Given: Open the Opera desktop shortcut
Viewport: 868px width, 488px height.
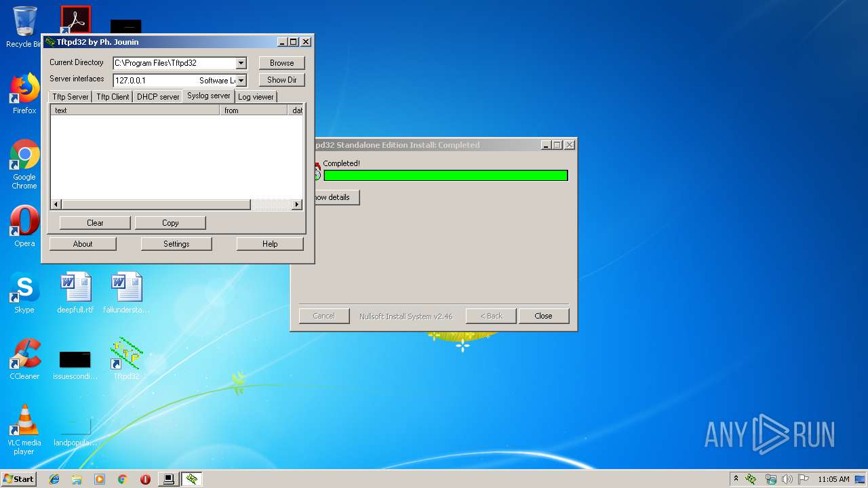Looking at the screenshot, I should coord(24,226).
